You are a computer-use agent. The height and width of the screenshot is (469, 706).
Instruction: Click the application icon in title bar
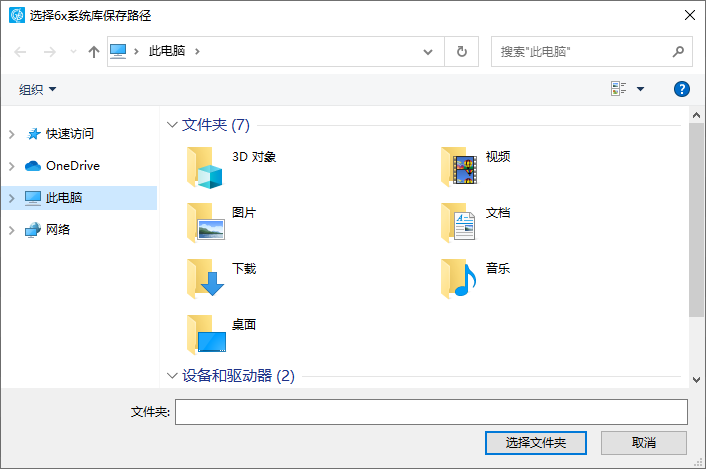(x=17, y=15)
